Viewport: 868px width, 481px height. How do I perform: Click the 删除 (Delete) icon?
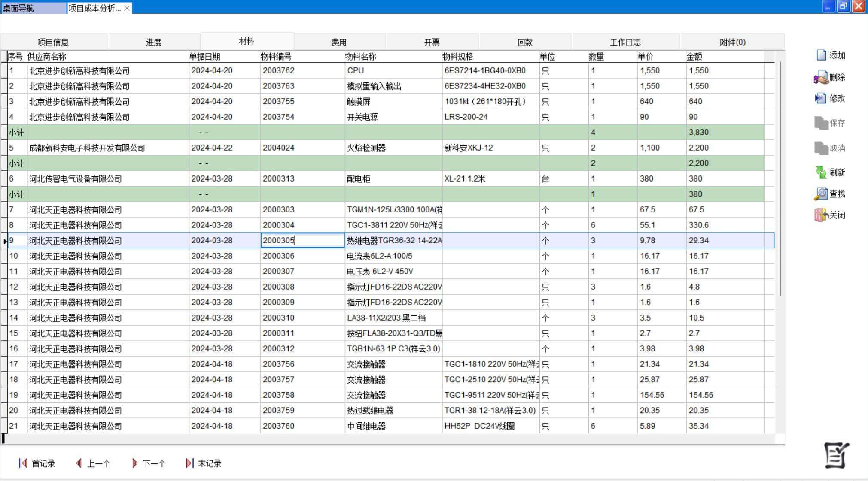821,78
